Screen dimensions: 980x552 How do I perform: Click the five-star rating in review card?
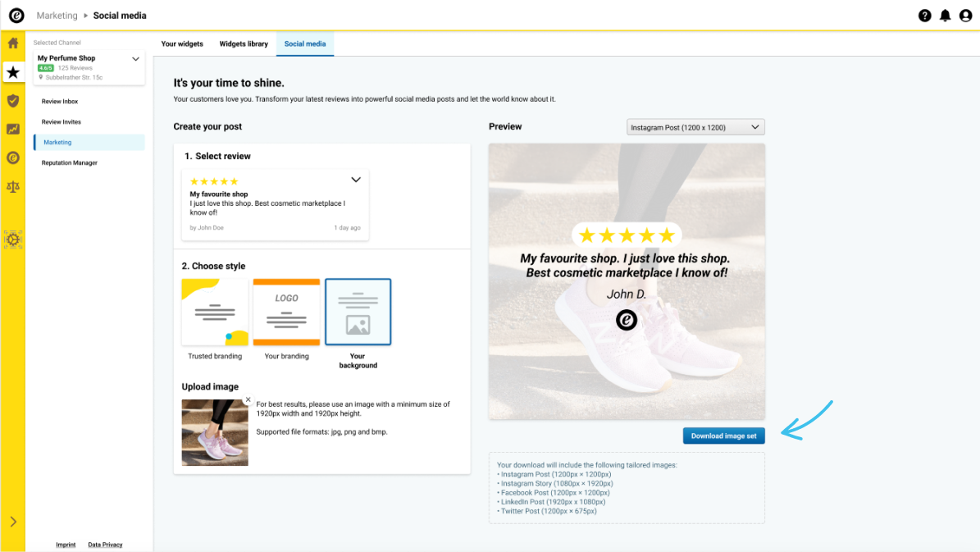[214, 181]
